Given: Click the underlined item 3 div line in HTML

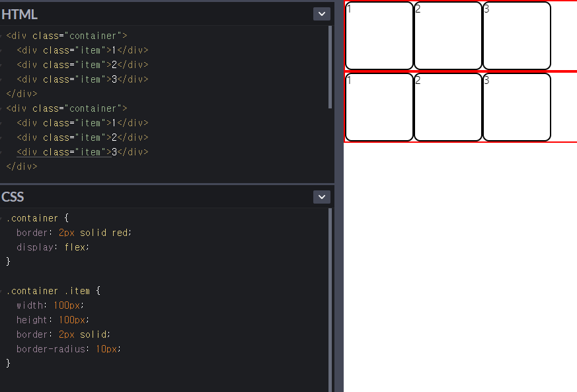Looking at the screenshot, I should (x=83, y=152).
